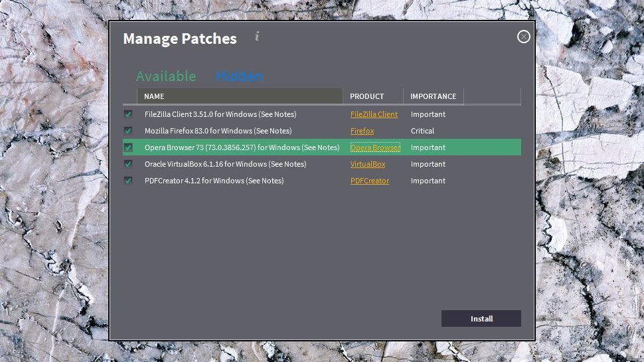
Task: Follow the Opera Browser product link
Action: [375, 147]
